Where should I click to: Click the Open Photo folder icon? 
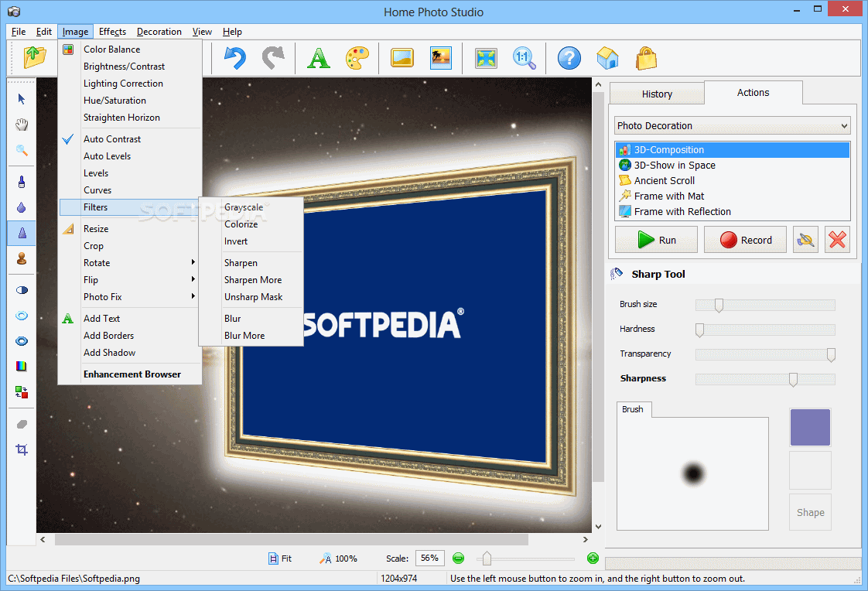click(x=34, y=57)
